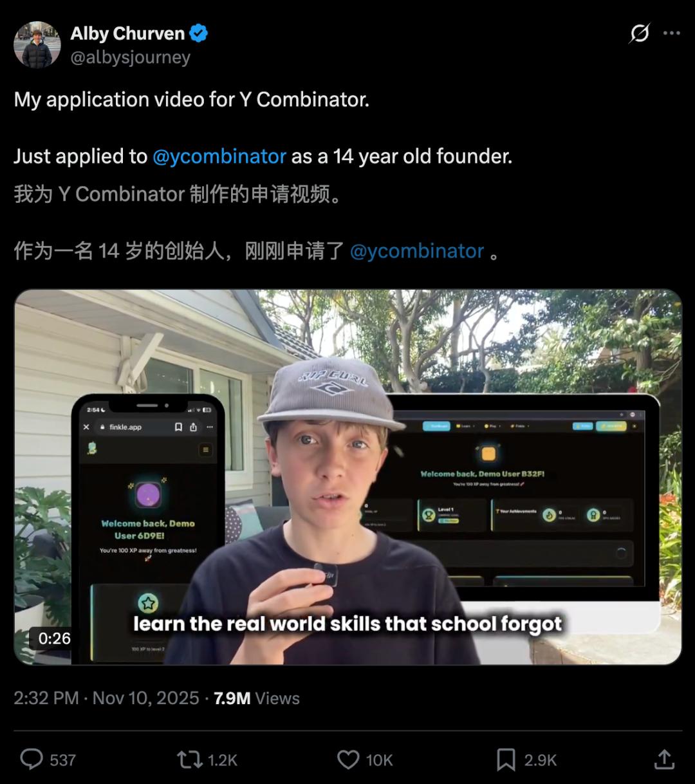
Task: Click the @albysjourney handle
Action: (x=131, y=57)
